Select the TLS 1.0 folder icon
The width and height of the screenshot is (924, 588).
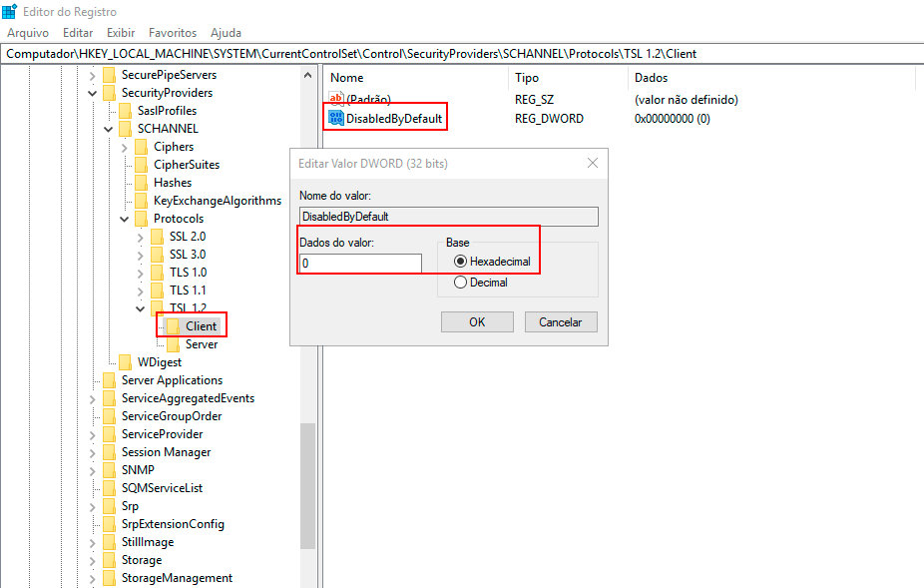157,273
